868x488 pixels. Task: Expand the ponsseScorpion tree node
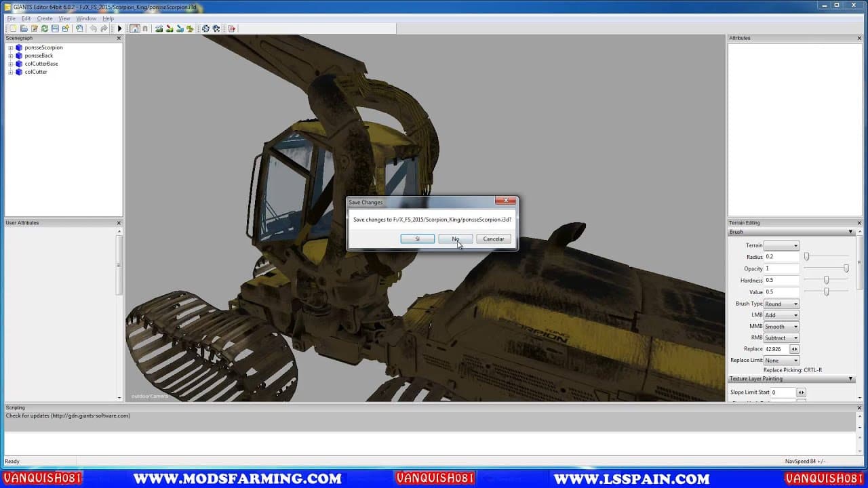pyautogui.click(x=10, y=47)
